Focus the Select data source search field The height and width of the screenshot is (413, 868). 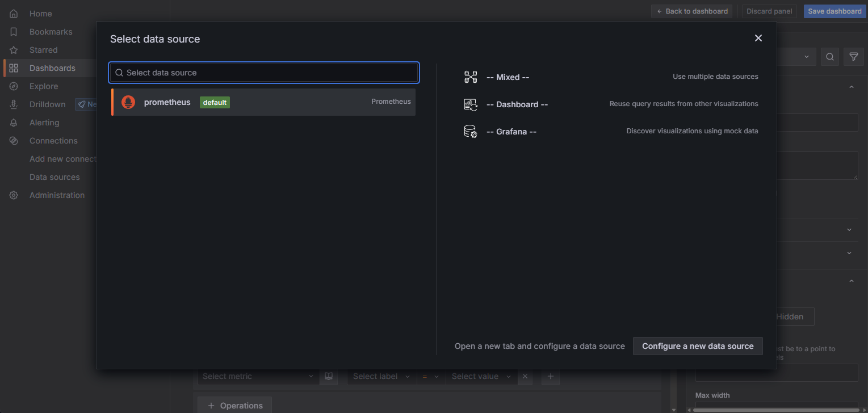[x=264, y=73]
